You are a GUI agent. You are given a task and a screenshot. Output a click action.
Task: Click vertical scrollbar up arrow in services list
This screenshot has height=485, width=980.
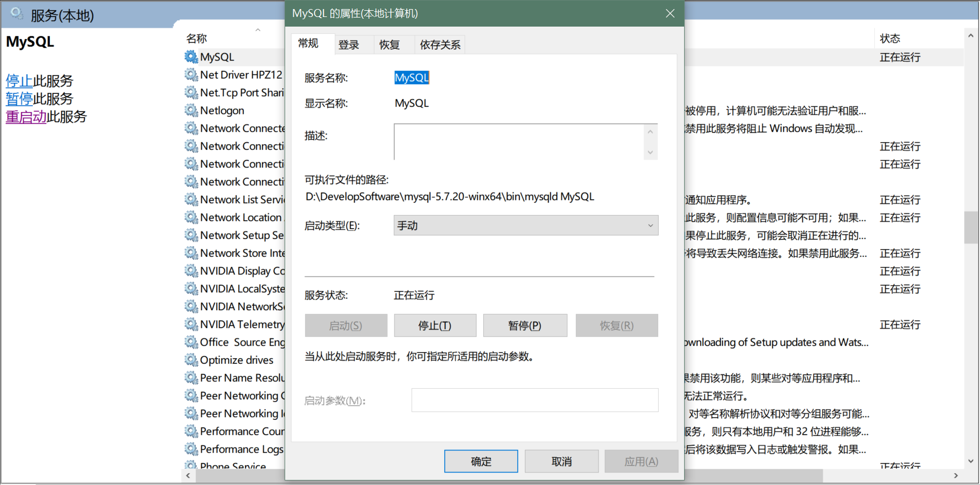[971, 36]
